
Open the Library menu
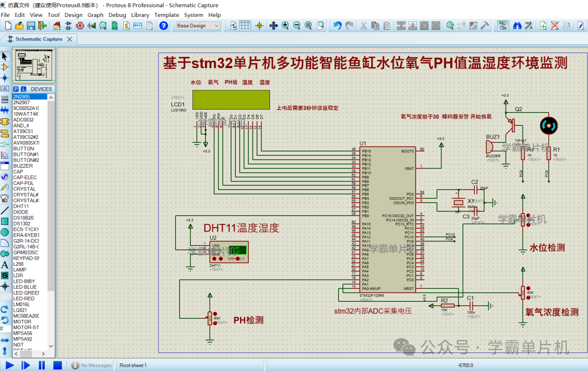(140, 15)
